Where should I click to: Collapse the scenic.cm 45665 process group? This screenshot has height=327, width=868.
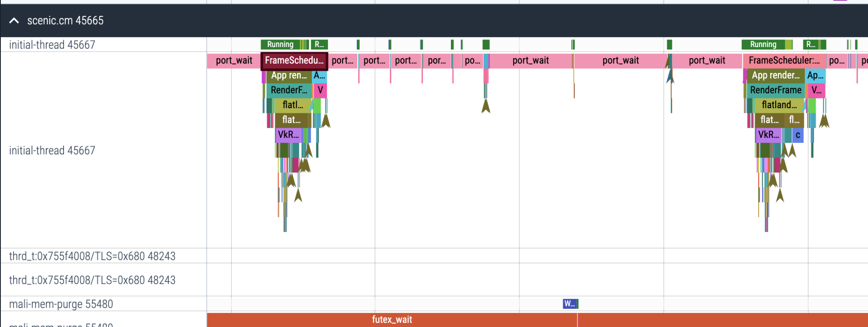(x=14, y=20)
